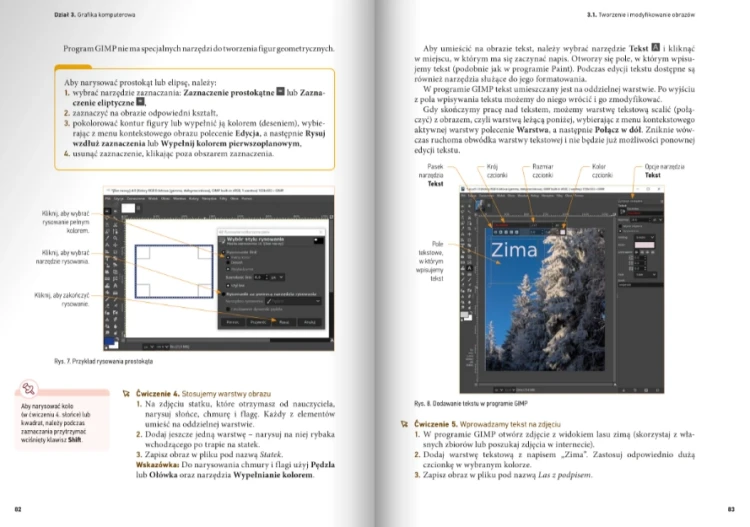Click Przywróć button in stroke dialog

(x=258, y=322)
